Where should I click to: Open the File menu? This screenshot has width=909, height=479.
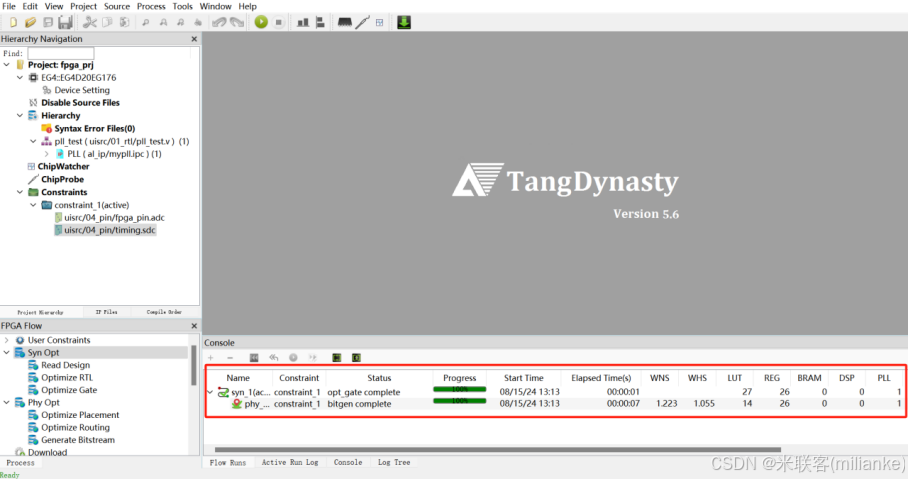tap(9, 6)
